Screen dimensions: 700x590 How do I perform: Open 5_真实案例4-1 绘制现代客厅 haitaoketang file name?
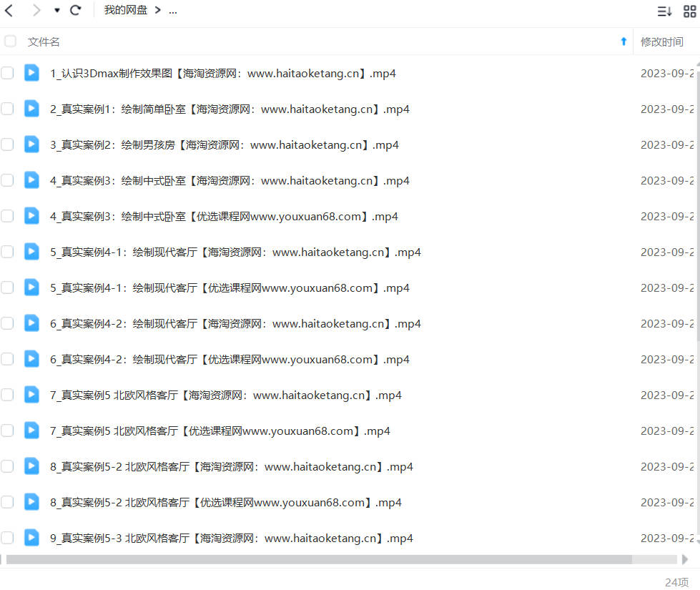[235, 252]
